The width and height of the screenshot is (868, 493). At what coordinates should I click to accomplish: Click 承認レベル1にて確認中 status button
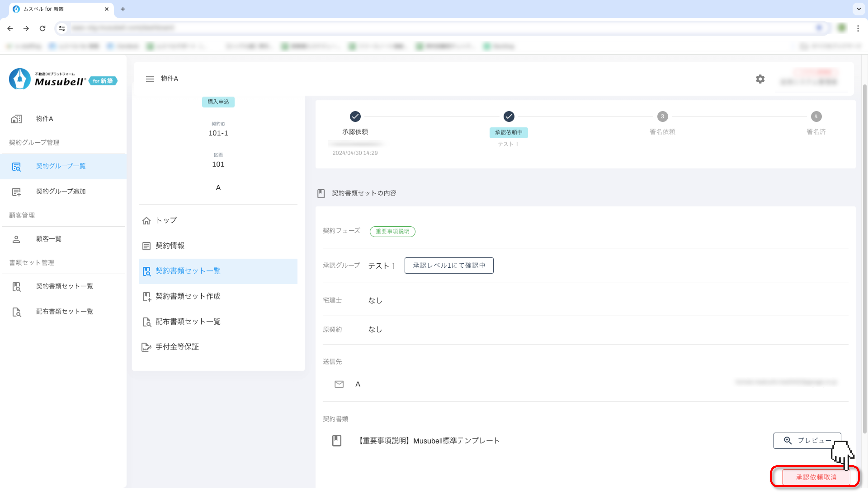pos(449,266)
